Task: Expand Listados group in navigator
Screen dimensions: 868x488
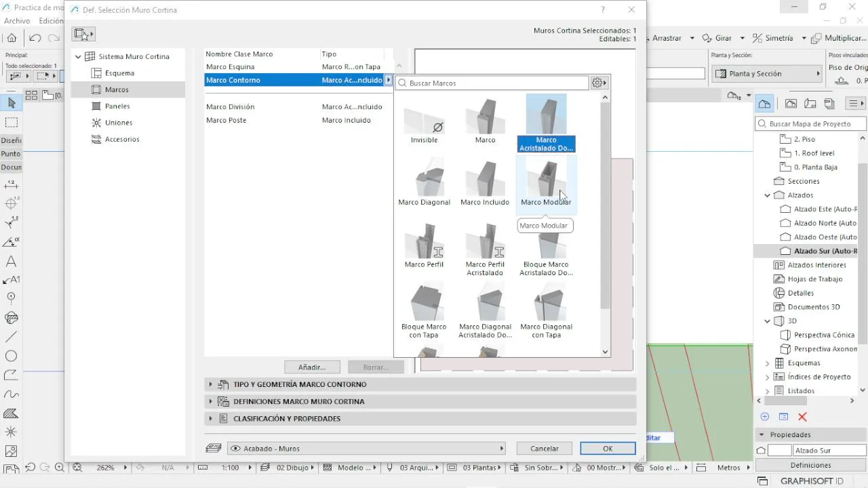Action: click(x=768, y=391)
